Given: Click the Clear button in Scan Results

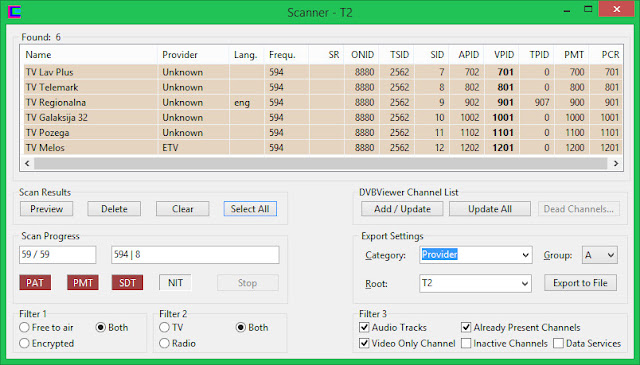Looking at the screenshot, I should (182, 209).
